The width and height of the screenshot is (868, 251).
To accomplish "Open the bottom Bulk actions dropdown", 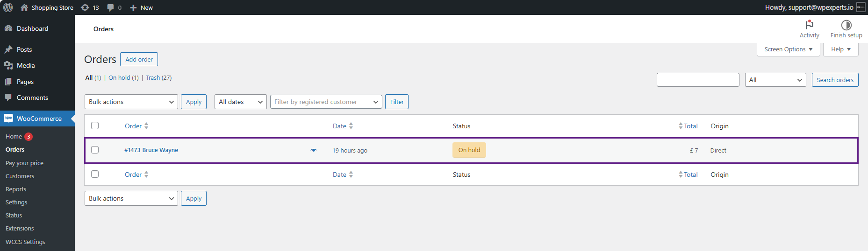I will tap(131, 198).
